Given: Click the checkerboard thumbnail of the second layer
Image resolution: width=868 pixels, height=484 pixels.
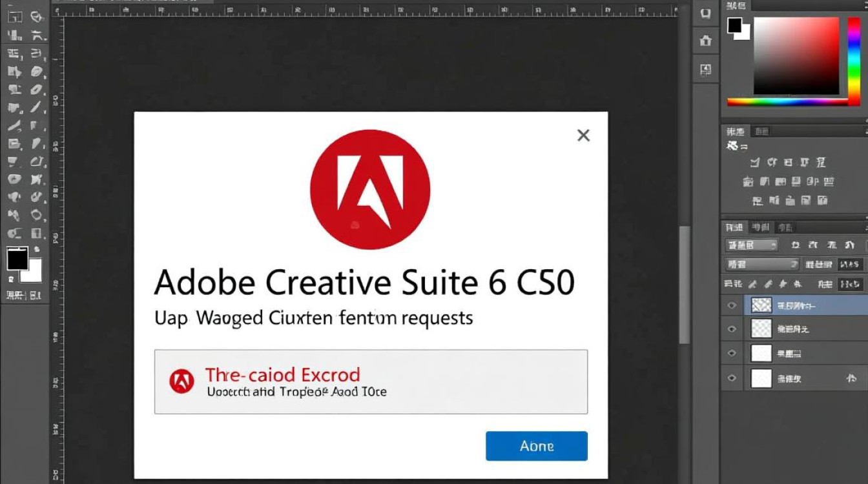Looking at the screenshot, I should click(761, 329).
